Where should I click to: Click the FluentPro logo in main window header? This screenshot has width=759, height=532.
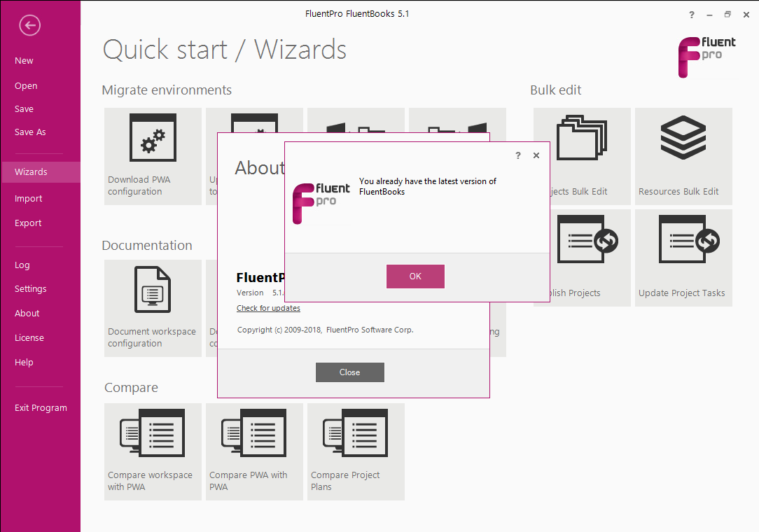(706, 57)
